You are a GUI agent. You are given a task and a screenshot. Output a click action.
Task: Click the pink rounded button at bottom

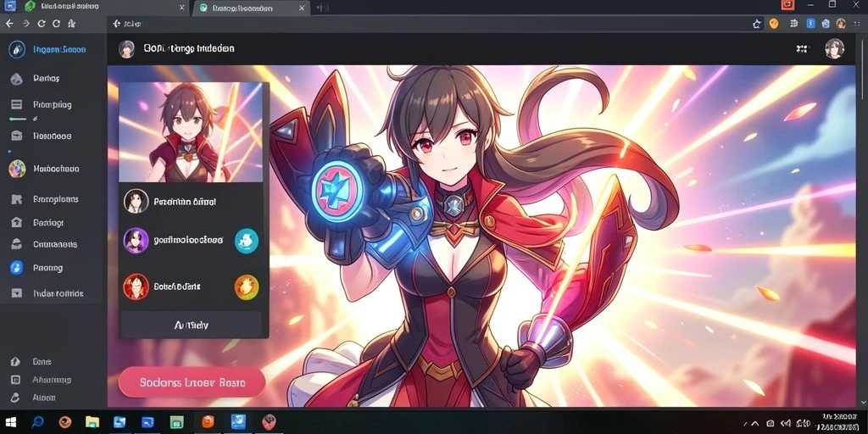(192, 382)
